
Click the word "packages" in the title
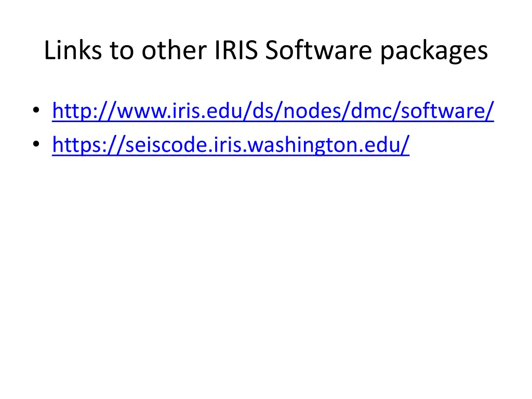[434, 51]
